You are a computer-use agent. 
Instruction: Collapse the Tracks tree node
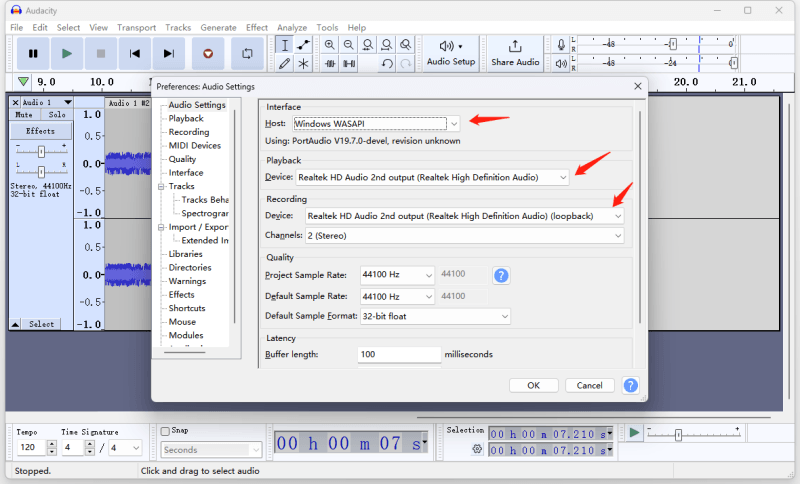pos(161,187)
